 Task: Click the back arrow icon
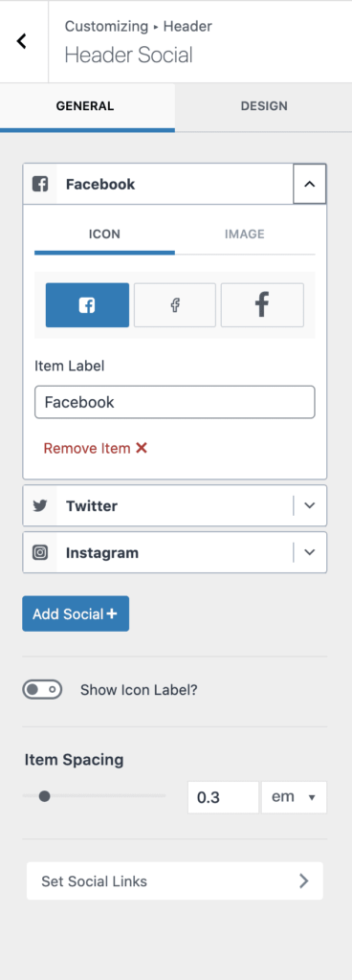click(x=22, y=42)
